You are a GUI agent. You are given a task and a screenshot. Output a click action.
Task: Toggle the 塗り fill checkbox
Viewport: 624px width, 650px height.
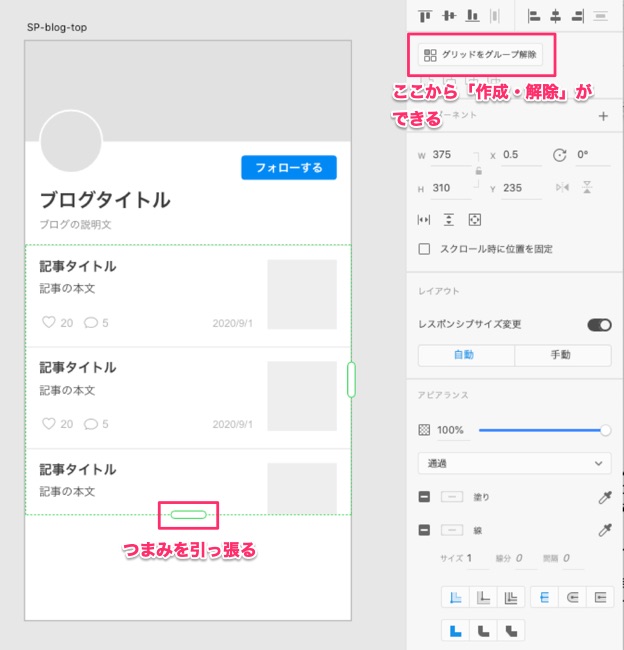(x=425, y=497)
